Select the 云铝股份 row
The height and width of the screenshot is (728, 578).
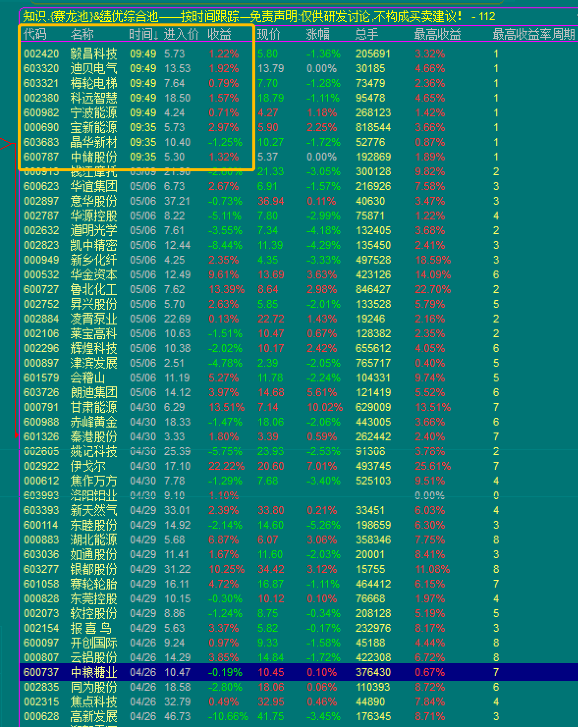click(299, 658)
